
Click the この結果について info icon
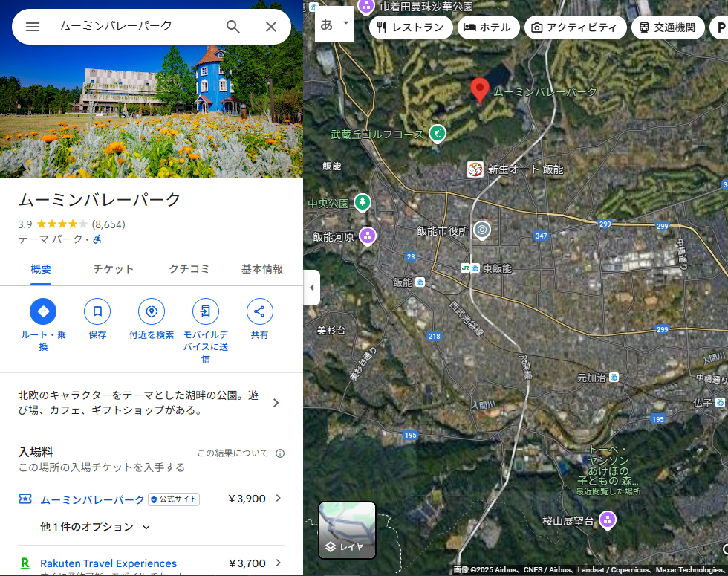[x=280, y=453]
